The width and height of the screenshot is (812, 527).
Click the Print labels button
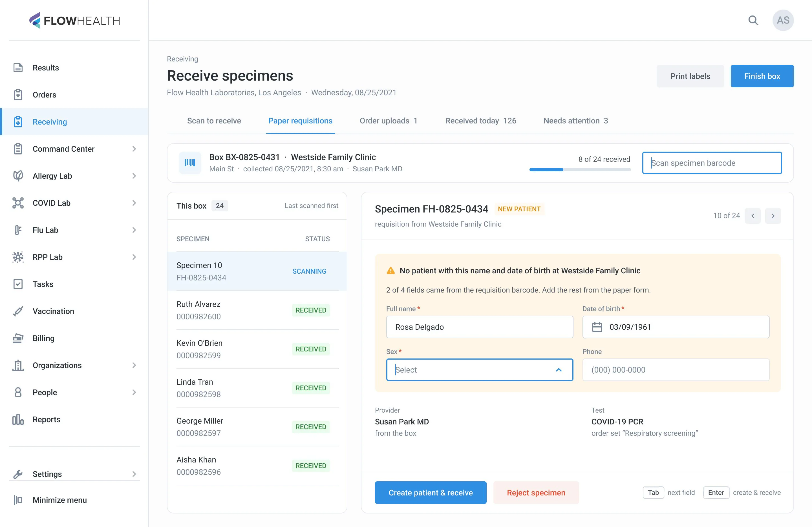690,76
